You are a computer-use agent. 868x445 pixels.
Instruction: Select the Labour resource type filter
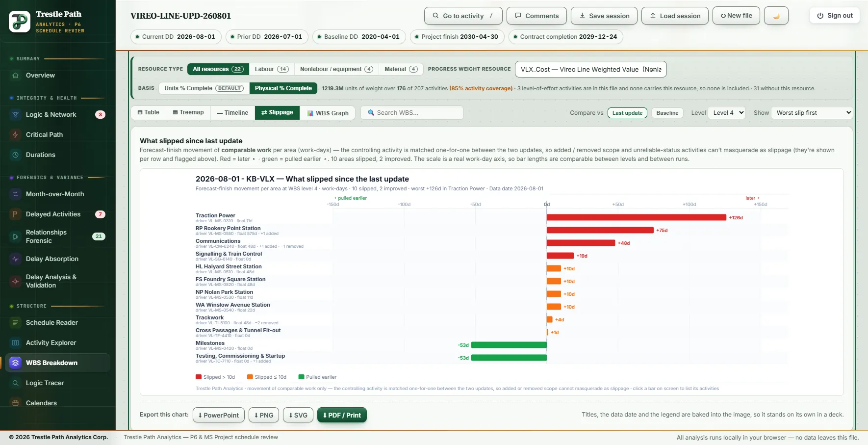pyautogui.click(x=272, y=69)
